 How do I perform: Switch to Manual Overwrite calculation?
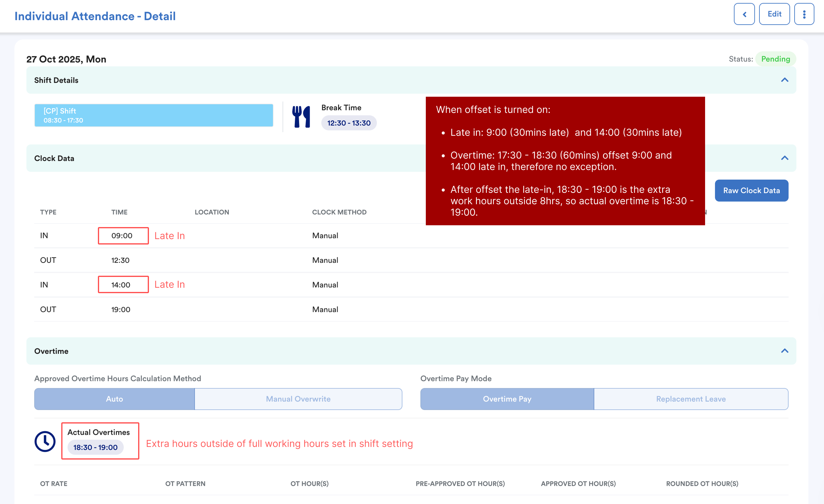tap(298, 399)
